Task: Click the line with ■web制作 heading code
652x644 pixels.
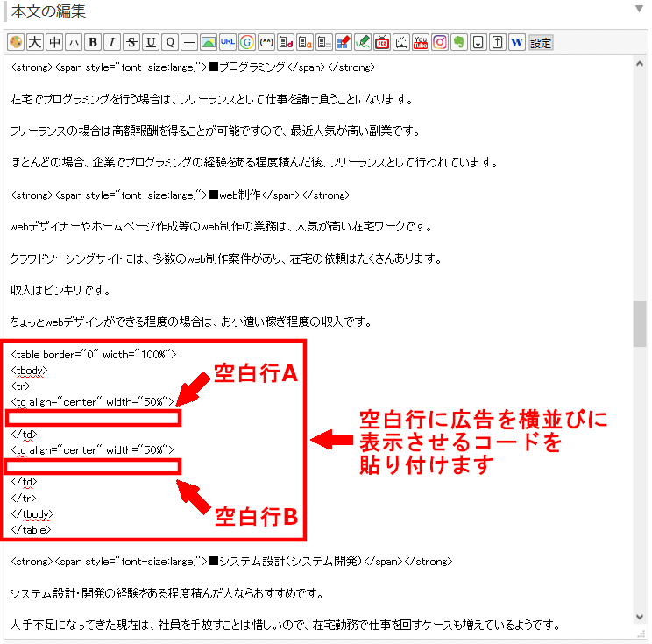Action: [x=180, y=195]
